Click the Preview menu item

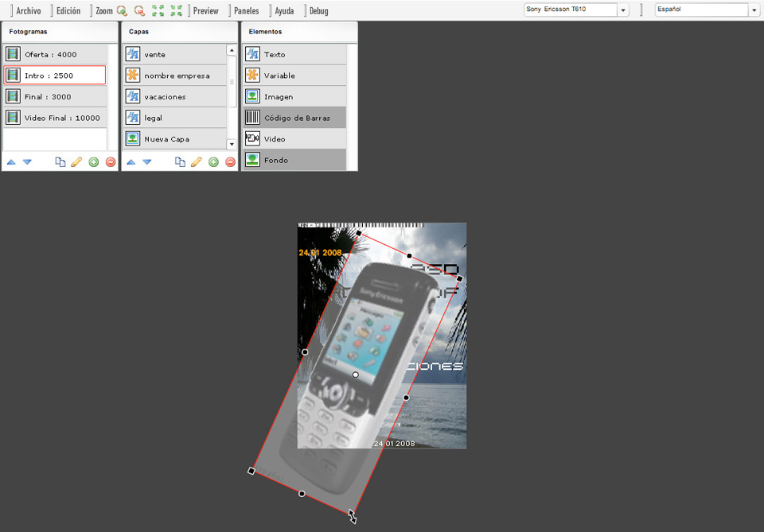click(x=205, y=10)
